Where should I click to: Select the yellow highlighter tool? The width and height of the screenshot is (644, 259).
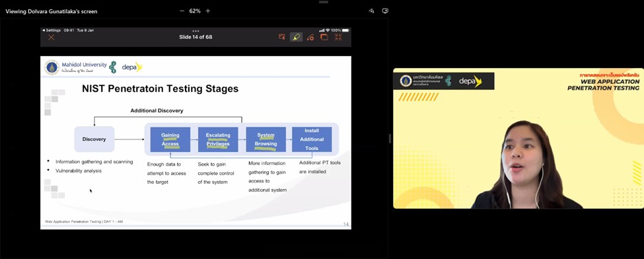click(296, 37)
